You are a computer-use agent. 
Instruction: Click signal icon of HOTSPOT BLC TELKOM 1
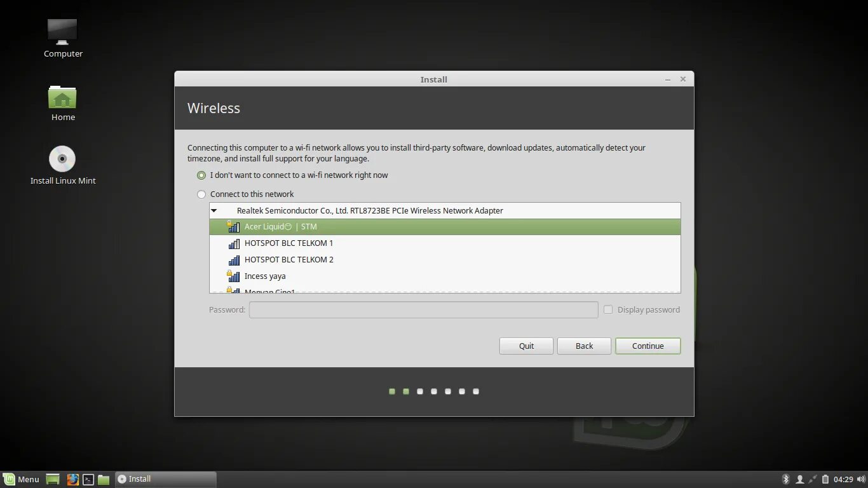[x=234, y=243]
